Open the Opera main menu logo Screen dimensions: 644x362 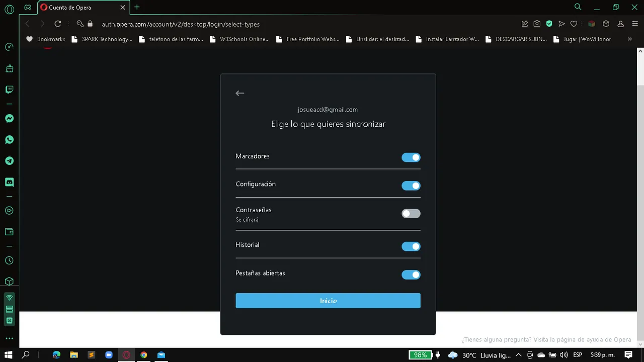9,9
